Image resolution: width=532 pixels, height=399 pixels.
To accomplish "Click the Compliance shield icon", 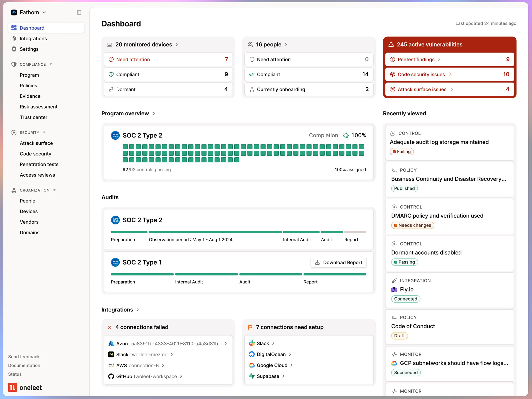I will coord(14,64).
